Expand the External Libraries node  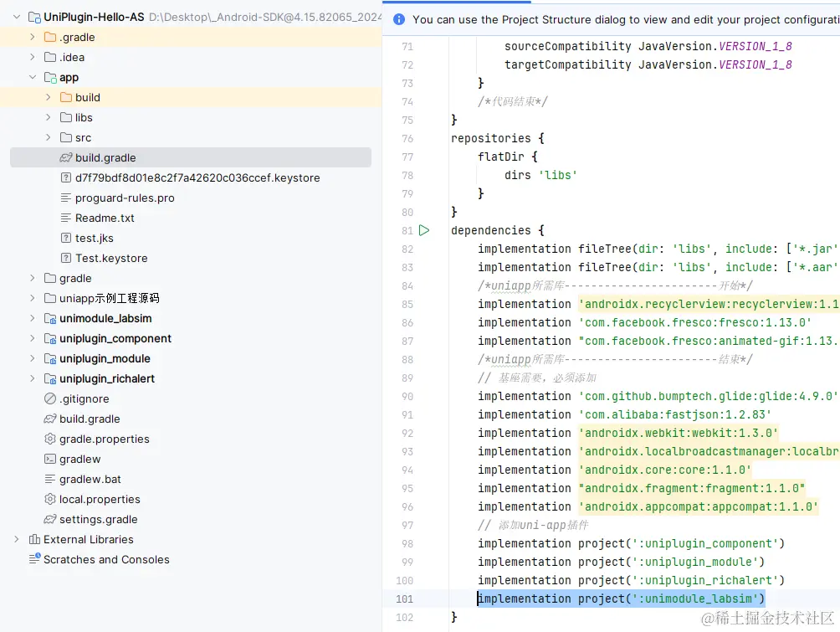tap(17, 539)
